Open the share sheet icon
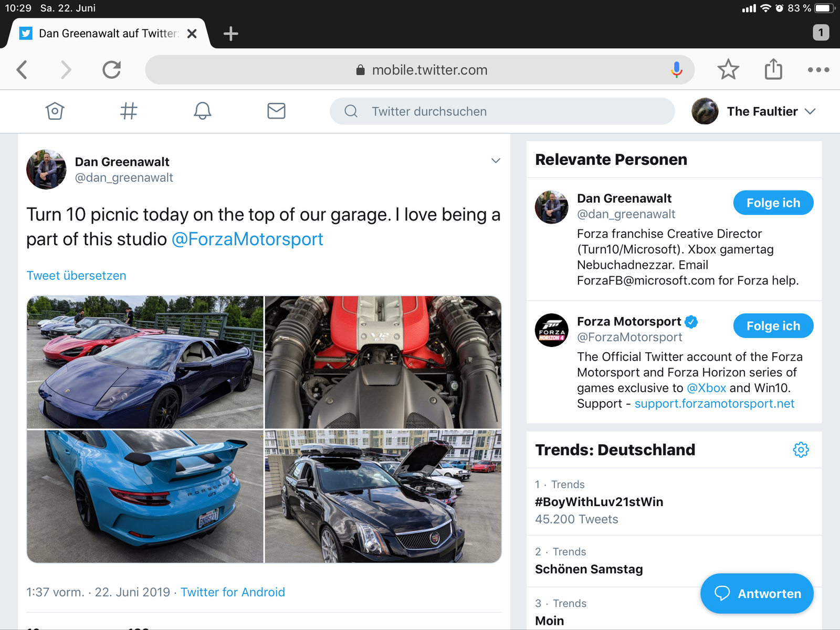Image resolution: width=840 pixels, height=630 pixels. pos(773,69)
